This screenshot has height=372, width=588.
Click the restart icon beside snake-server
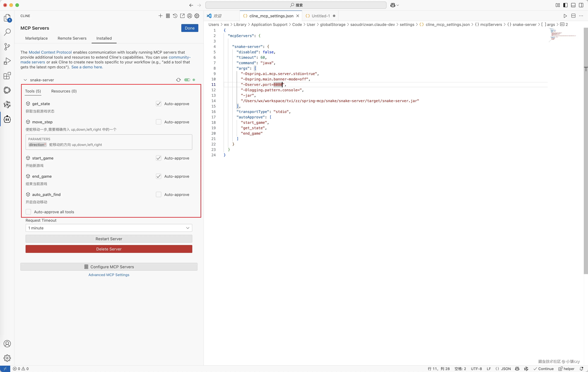coord(178,80)
